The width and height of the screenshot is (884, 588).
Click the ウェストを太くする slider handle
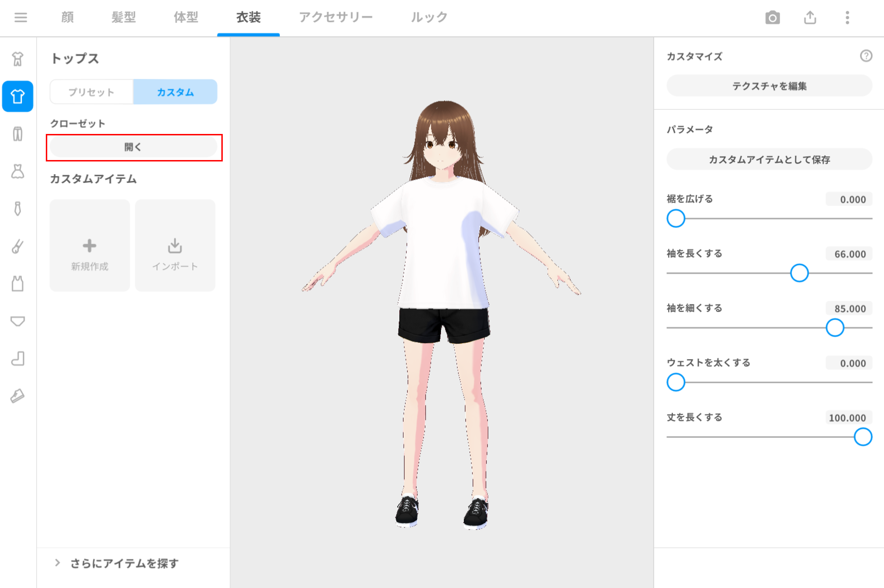coord(676,382)
